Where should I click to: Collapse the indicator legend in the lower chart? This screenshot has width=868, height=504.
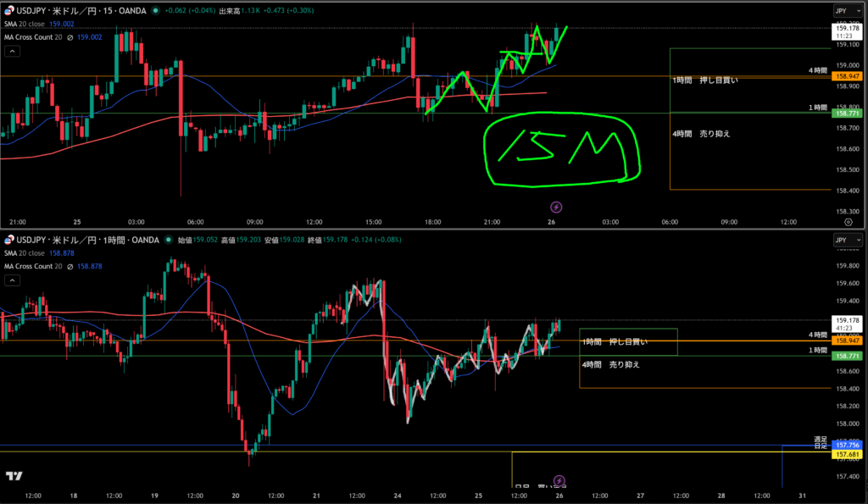point(12,280)
